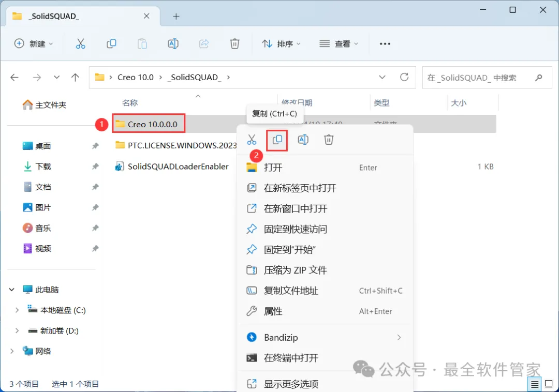Click the Paste icon in the top toolbar
The image size is (559, 392).
[142, 44]
